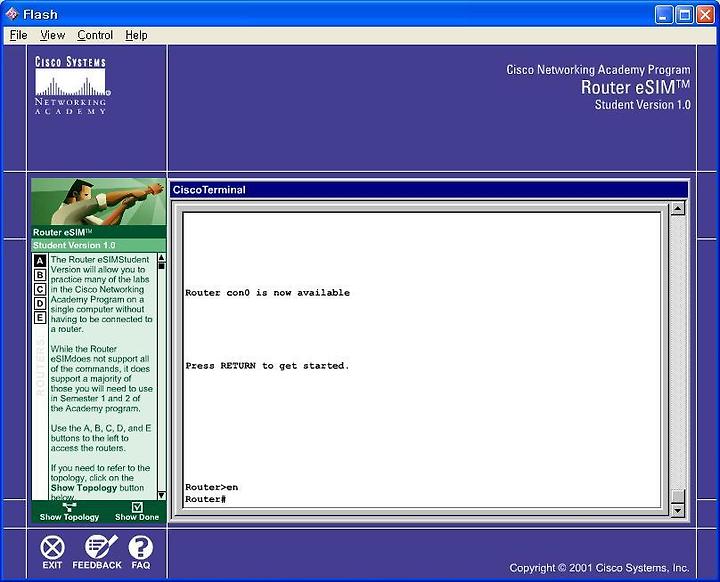Open the Help menu
The height and width of the screenshot is (582, 720).
[x=136, y=35]
